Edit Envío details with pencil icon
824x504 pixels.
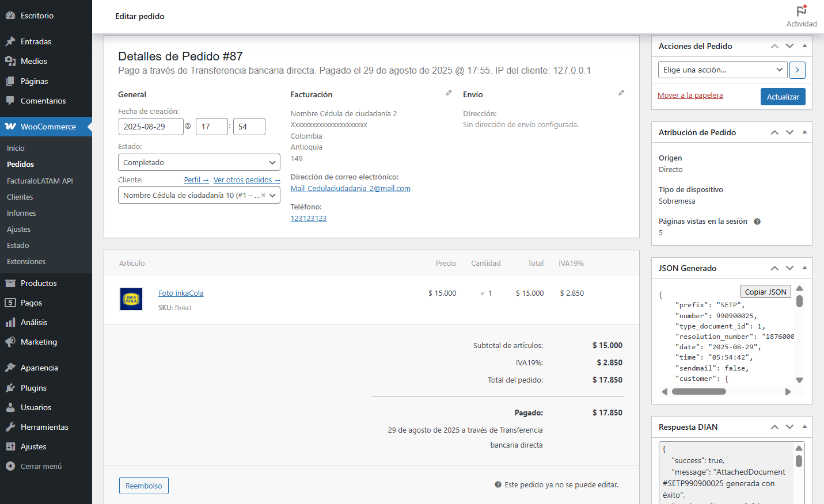[x=621, y=93]
